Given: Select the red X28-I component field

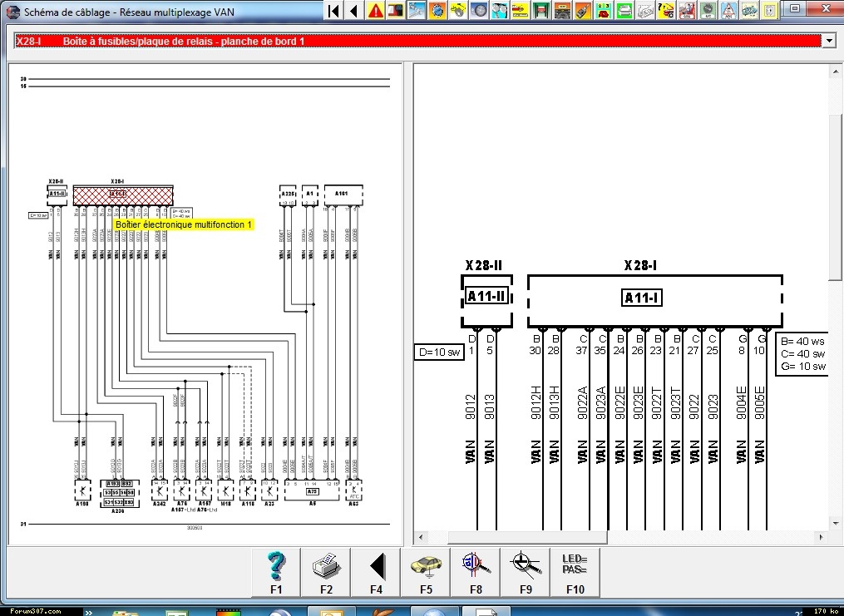Looking at the screenshot, I should tap(417, 41).
